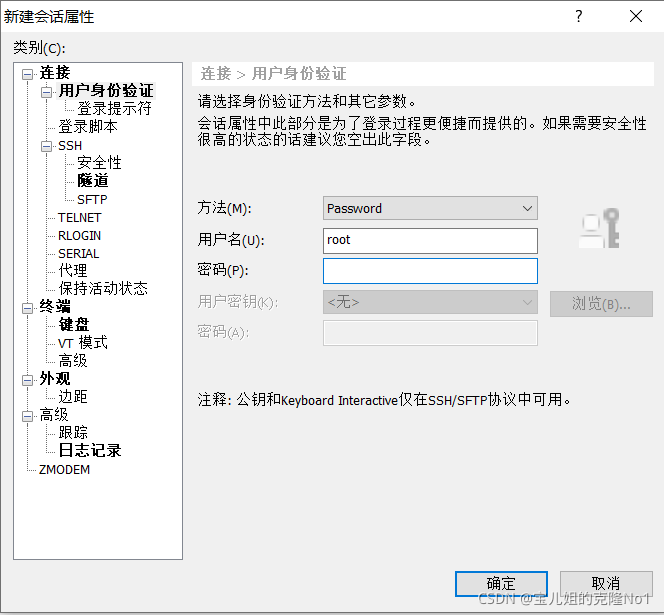The width and height of the screenshot is (664, 615).
Task: Open 边距 settings
Action: [73, 396]
